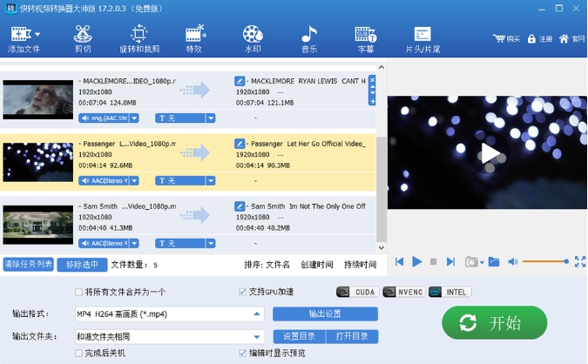Open subtitle dropdown for Passenger video
Screen dimensions: 588x364
click(x=211, y=180)
